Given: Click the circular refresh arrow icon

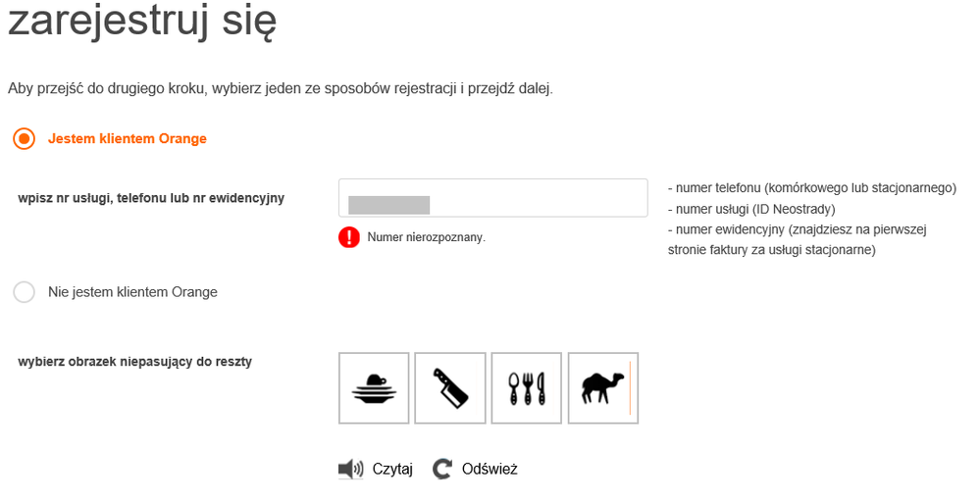Looking at the screenshot, I should point(443,470).
